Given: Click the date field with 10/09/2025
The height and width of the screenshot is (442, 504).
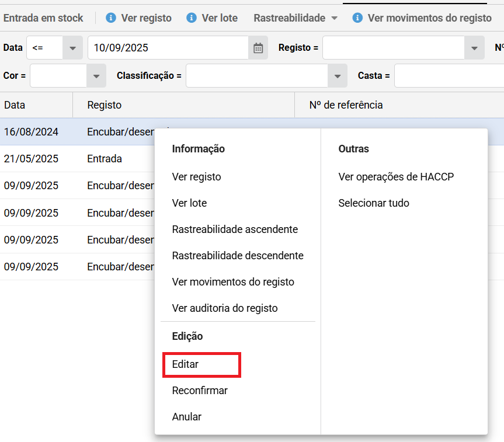Looking at the screenshot, I should pyautogui.click(x=168, y=48).
